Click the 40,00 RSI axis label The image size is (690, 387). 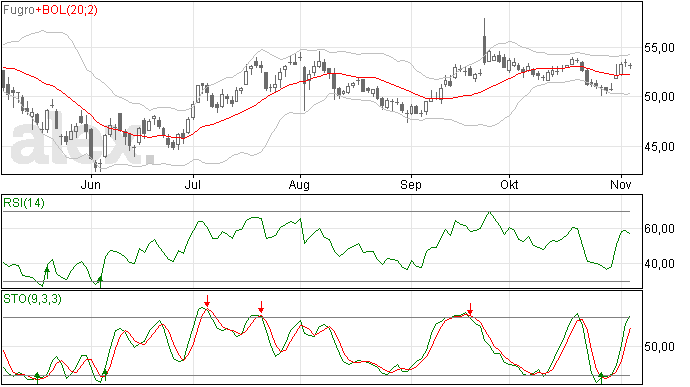(x=659, y=264)
